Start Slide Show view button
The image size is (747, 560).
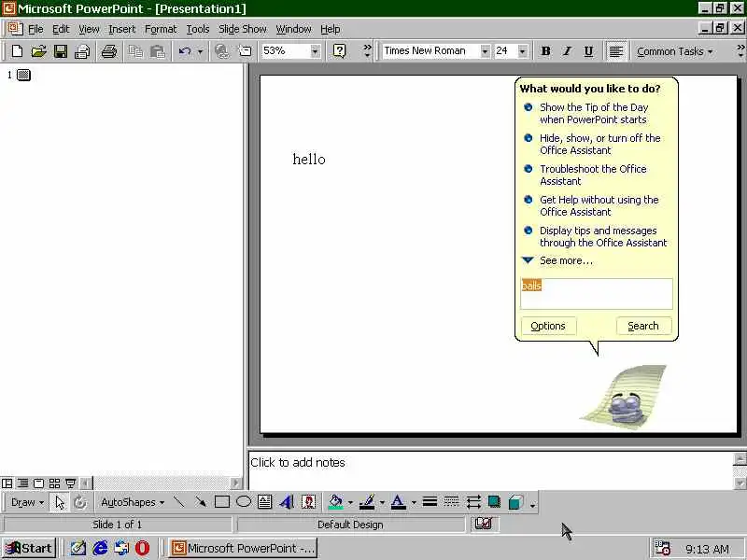point(71,483)
